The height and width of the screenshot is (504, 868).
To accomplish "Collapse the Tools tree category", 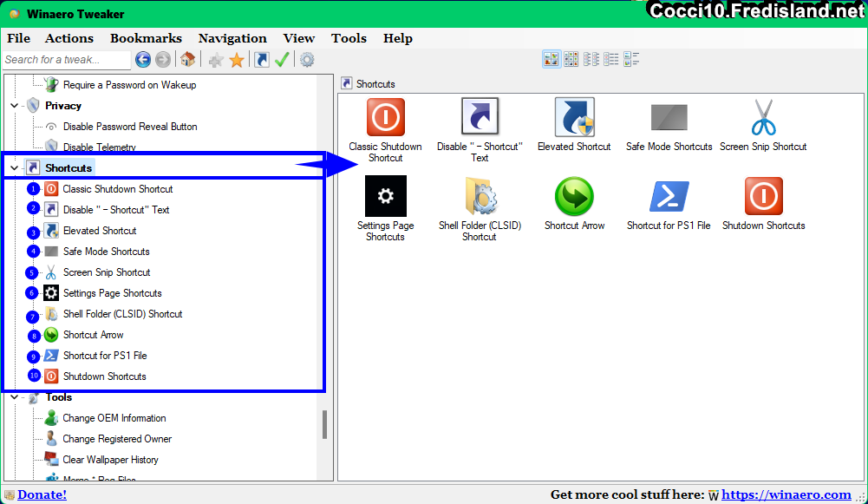I will (15, 397).
